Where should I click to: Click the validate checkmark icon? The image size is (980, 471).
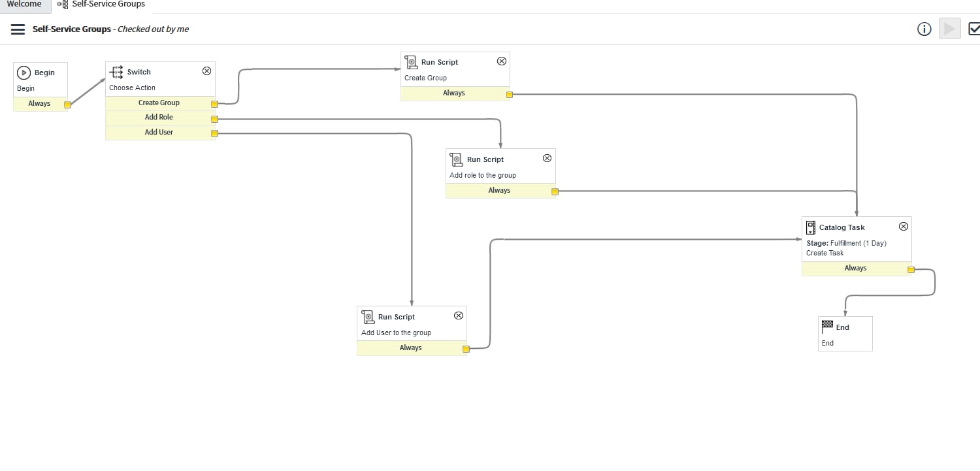974,29
